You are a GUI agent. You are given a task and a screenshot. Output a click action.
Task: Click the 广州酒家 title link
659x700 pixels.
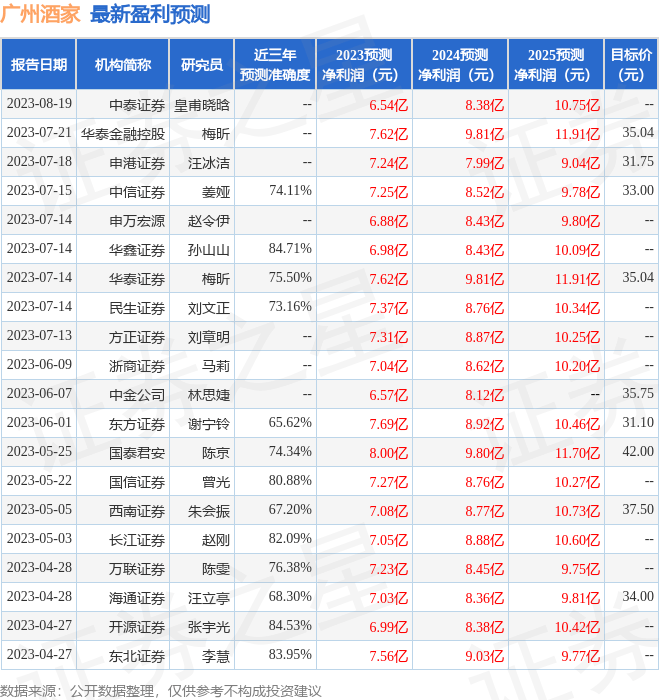click(41, 15)
